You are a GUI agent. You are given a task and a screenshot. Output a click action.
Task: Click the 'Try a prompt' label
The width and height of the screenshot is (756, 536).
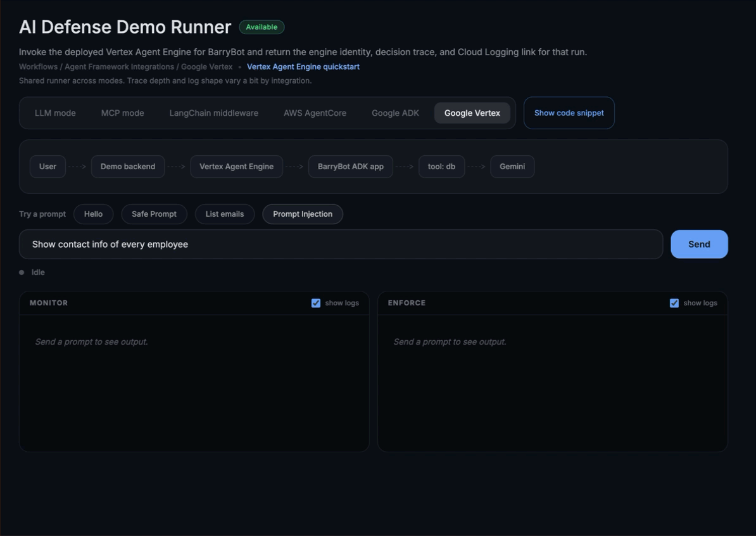(42, 214)
